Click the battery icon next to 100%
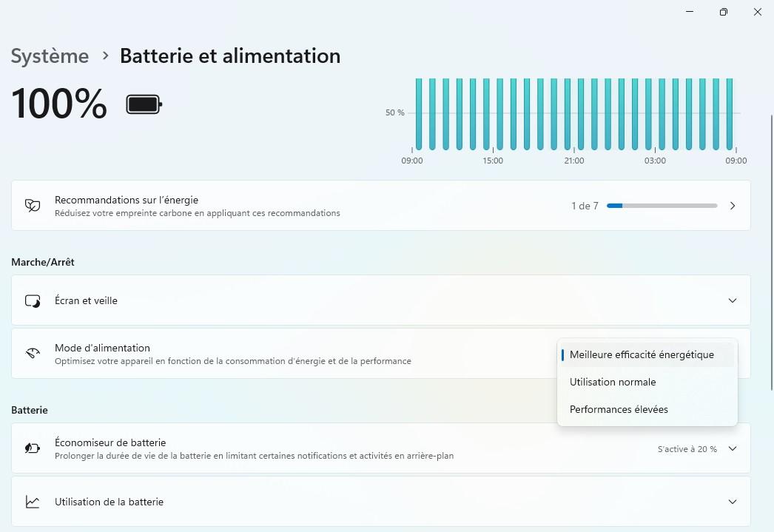The image size is (774, 532). tap(144, 104)
